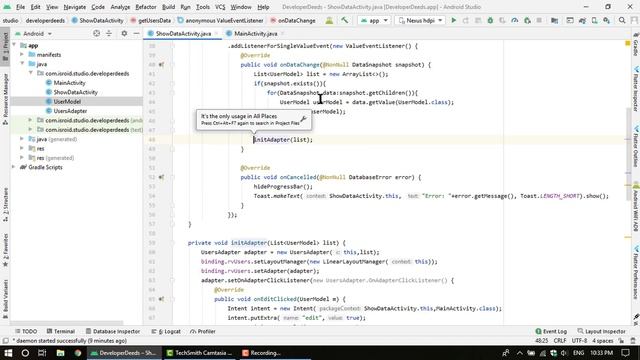Image resolution: width=640 pixels, height=360 pixels.
Task: Select MainActivity in the project tree
Action: [69, 83]
